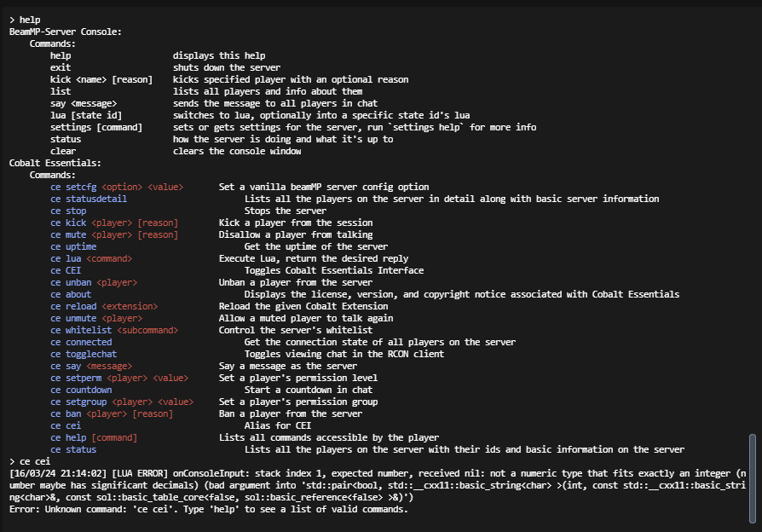Click the 'ce unban <player>' line

tap(95, 282)
